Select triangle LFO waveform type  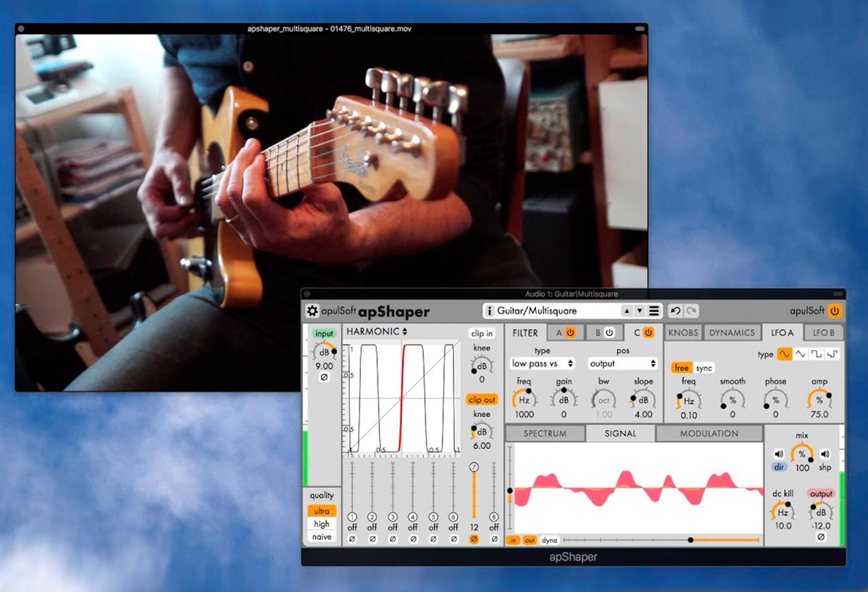click(x=801, y=354)
